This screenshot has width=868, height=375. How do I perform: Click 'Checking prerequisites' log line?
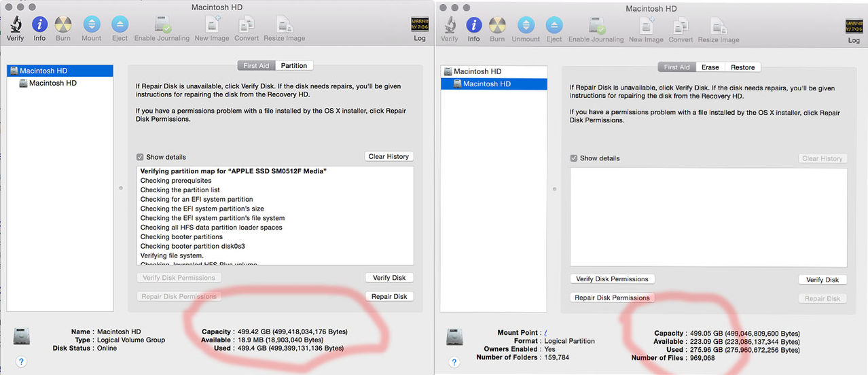click(176, 181)
